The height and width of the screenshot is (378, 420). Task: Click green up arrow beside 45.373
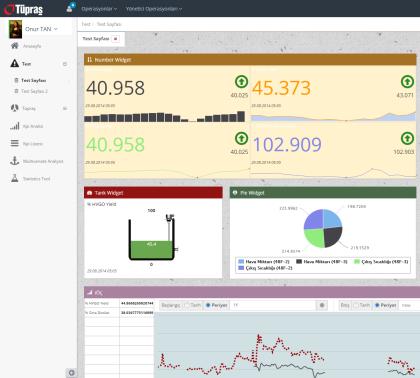coord(407,81)
